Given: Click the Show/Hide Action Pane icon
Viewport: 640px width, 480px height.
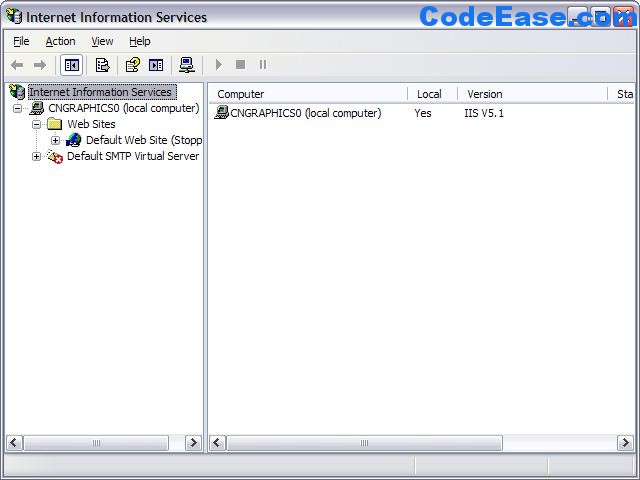Looking at the screenshot, I should [156, 65].
